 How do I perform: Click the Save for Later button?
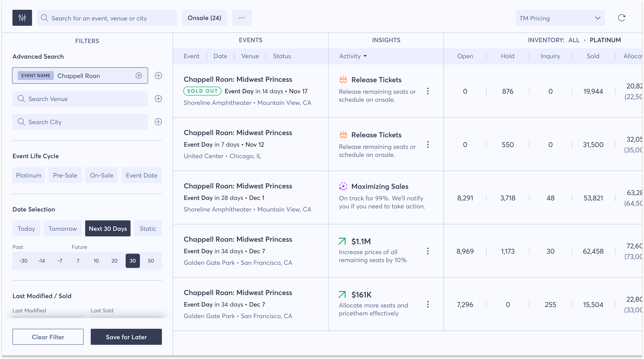(126, 337)
